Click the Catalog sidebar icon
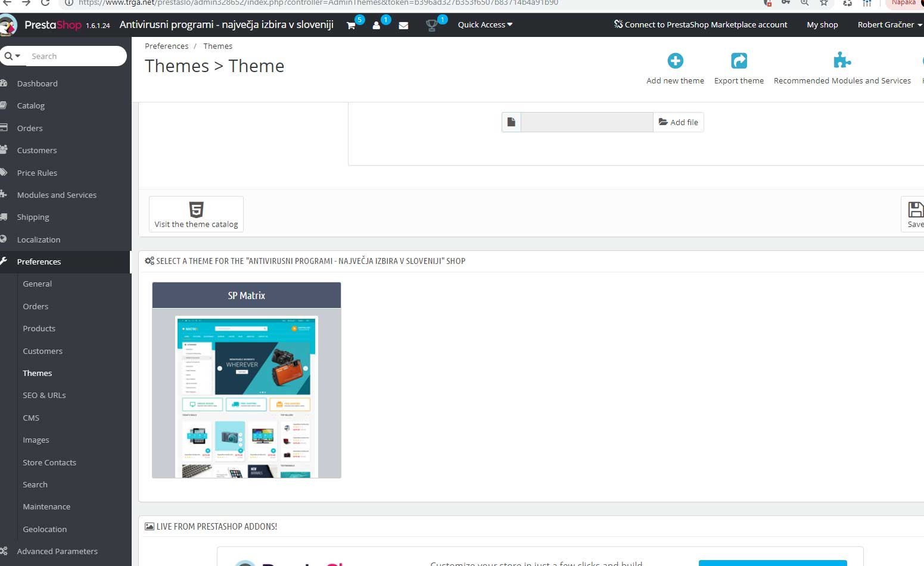The width and height of the screenshot is (924, 566). click(x=4, y=105)
